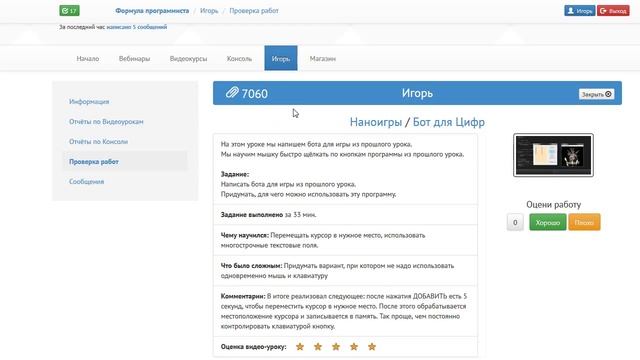Image resolution: width=640 pixels, height=360 pixels.
Task: Click the 'Оценка видео-уроку:' label
Action: click(253, 347)
